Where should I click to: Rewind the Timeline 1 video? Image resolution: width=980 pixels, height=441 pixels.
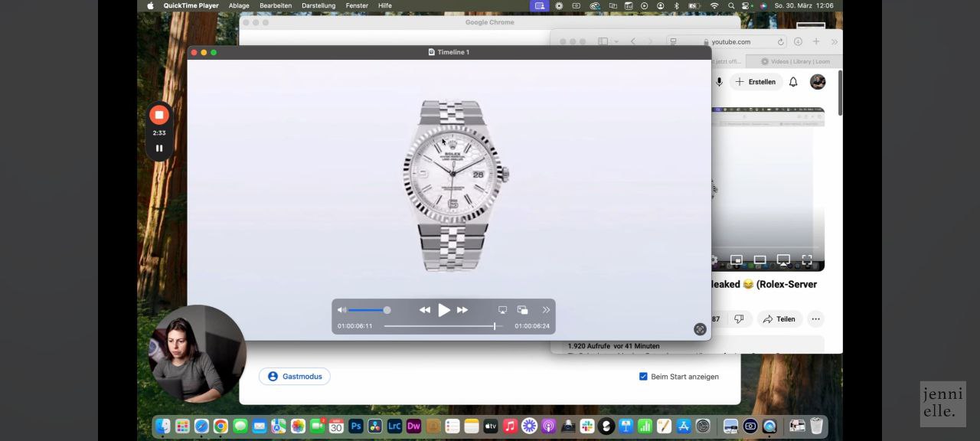[x=425, y=310]
